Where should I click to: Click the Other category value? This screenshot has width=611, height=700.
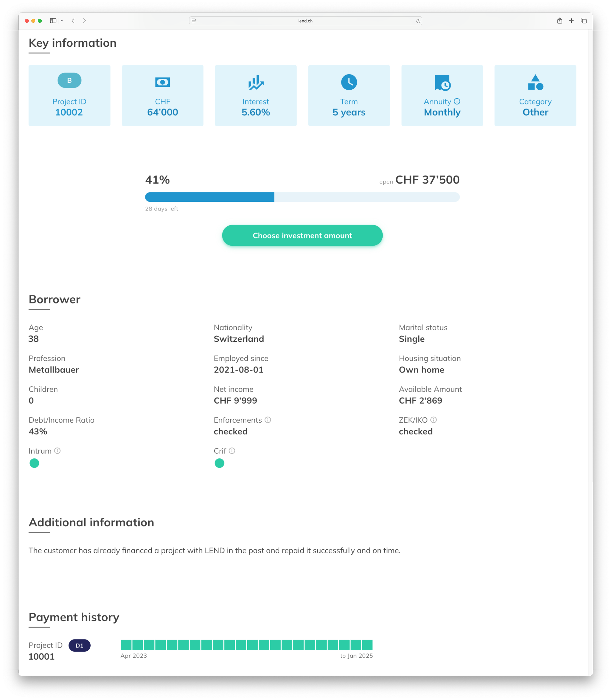click(535, 112)
